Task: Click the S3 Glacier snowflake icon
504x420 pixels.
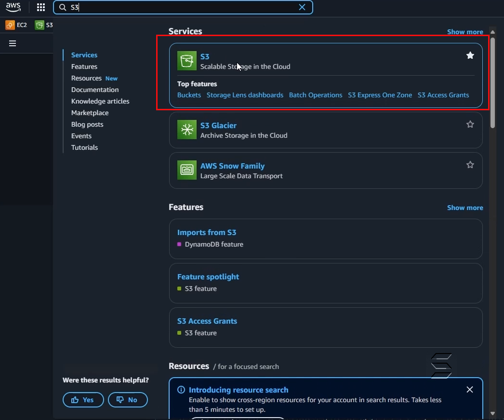Action: (187, 130)
